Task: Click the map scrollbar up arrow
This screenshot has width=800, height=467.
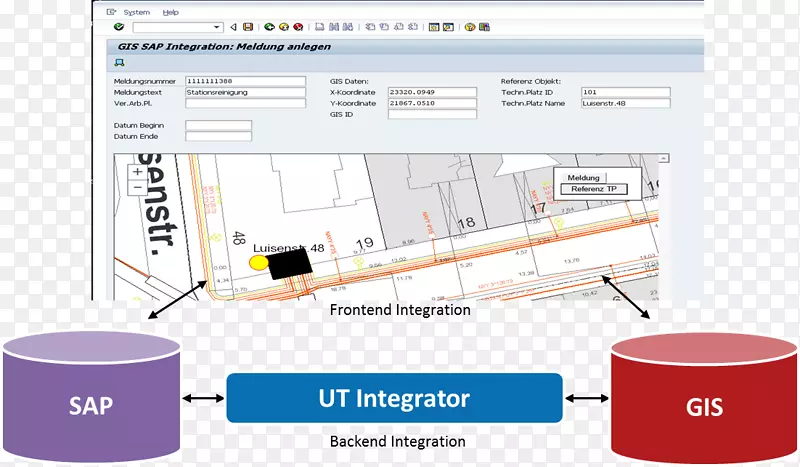Action: pyautogui.click(x=663, y=159)
